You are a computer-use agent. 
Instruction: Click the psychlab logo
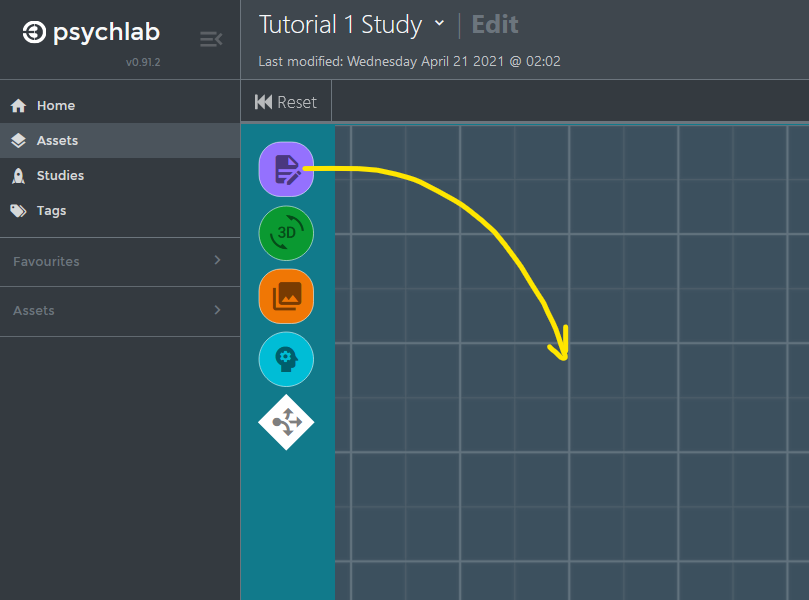point(93,33)
